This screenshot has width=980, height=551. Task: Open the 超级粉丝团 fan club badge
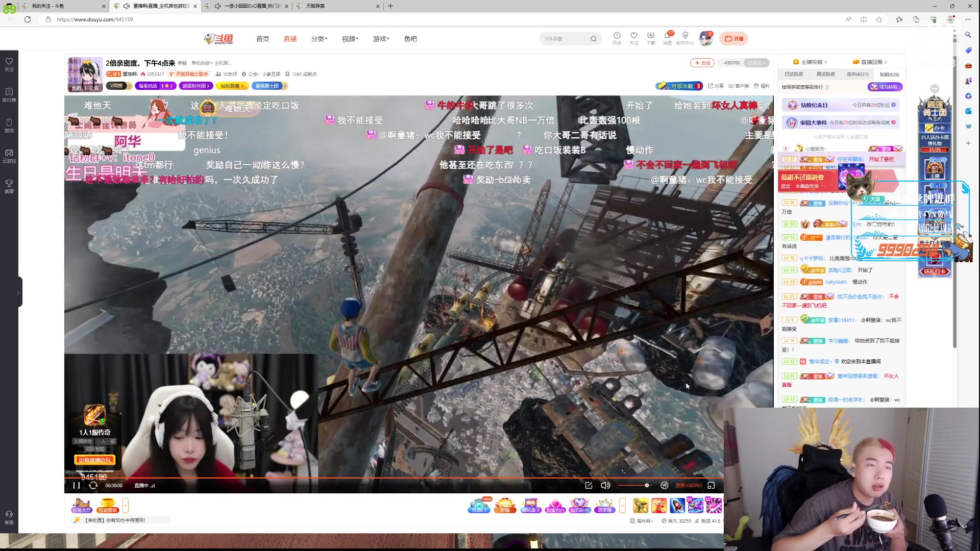tap(196, 86)
